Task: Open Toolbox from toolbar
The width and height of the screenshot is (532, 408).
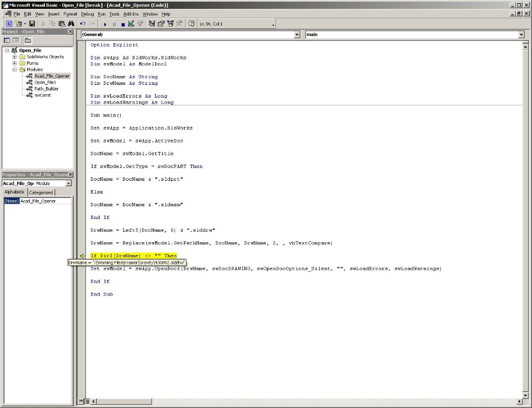Action: [179, 24]
